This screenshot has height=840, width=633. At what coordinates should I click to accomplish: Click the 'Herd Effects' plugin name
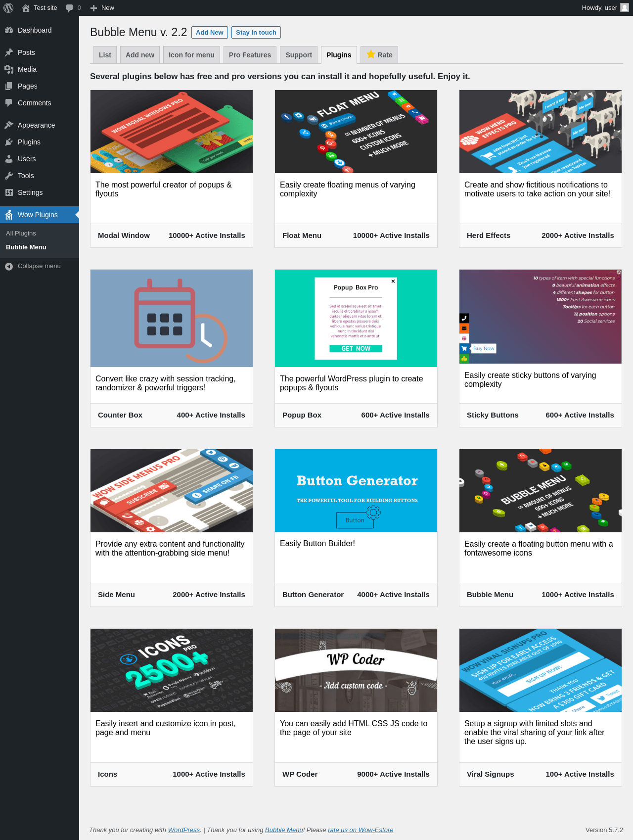coord(489,235)
